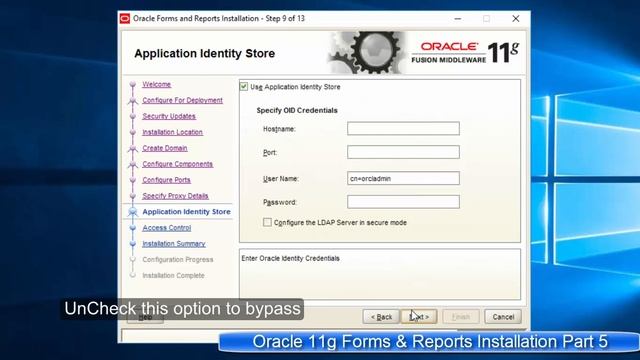This screenshot has width=640, height=360.
Task: Open the Specify Proxy Details step
Action: click(x=176, y=196)
